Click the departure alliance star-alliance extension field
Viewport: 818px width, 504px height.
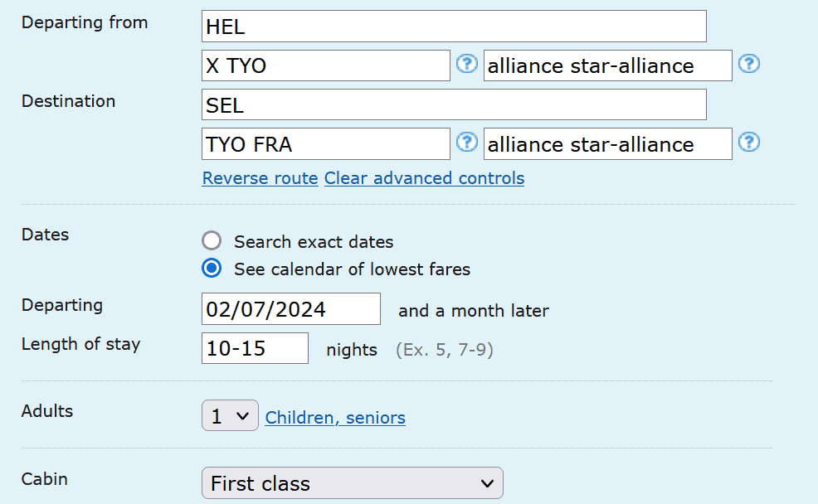coord(607,65)
